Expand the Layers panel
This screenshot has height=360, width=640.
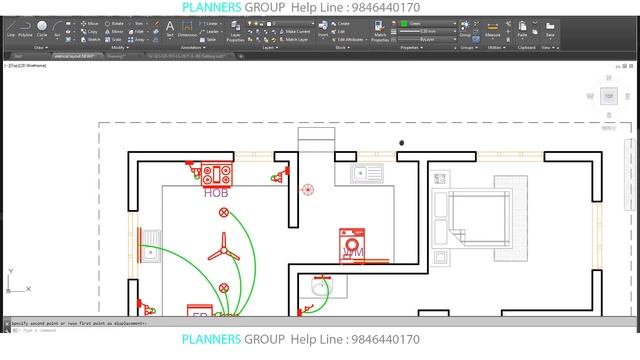click(270, 48)
